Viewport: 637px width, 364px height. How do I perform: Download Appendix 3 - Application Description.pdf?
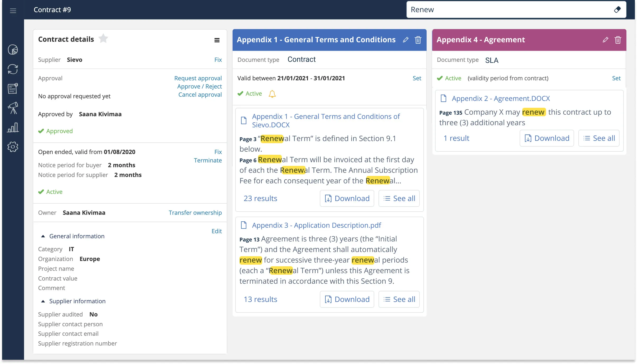pos(347,299)
